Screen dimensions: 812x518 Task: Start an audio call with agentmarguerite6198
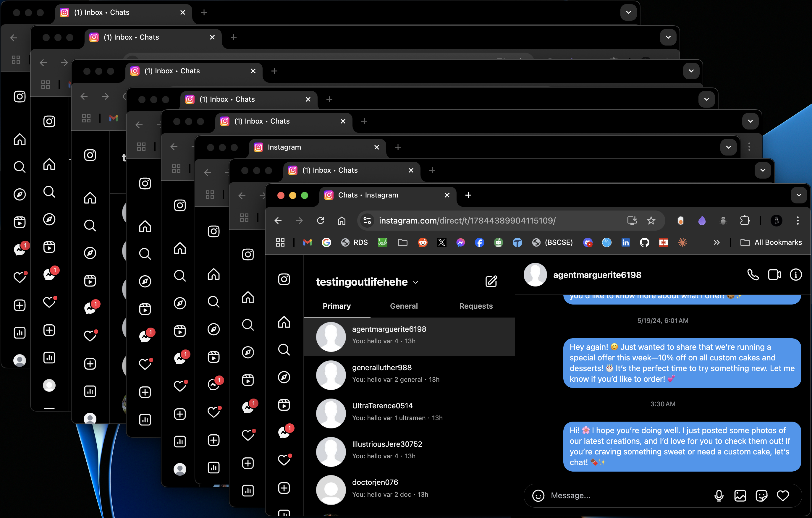point(753,274)
